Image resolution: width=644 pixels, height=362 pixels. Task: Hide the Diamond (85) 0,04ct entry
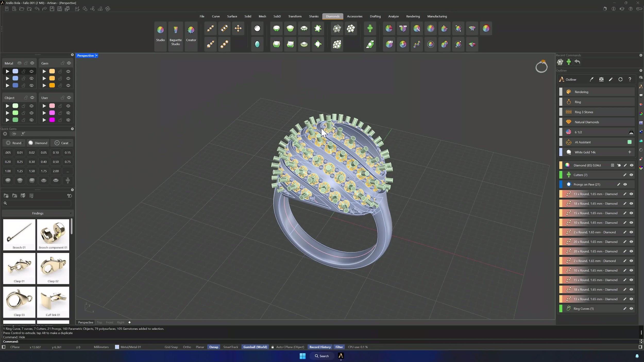click(631, 165)
